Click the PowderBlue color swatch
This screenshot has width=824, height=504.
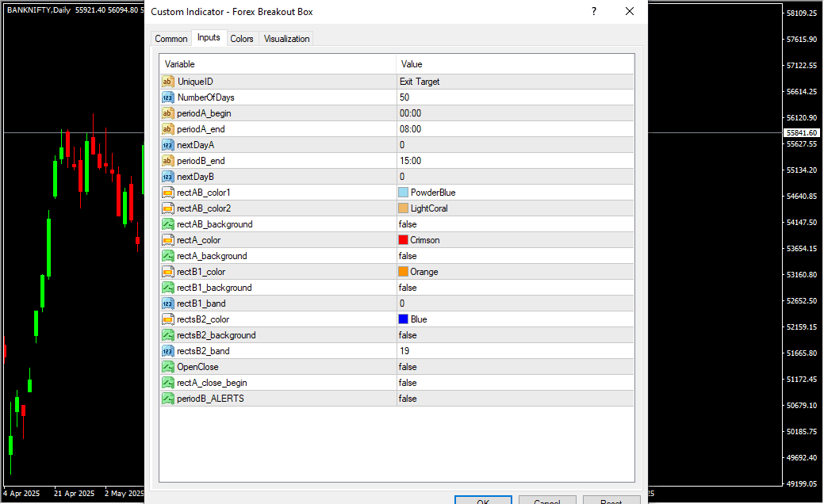[404, 193]
